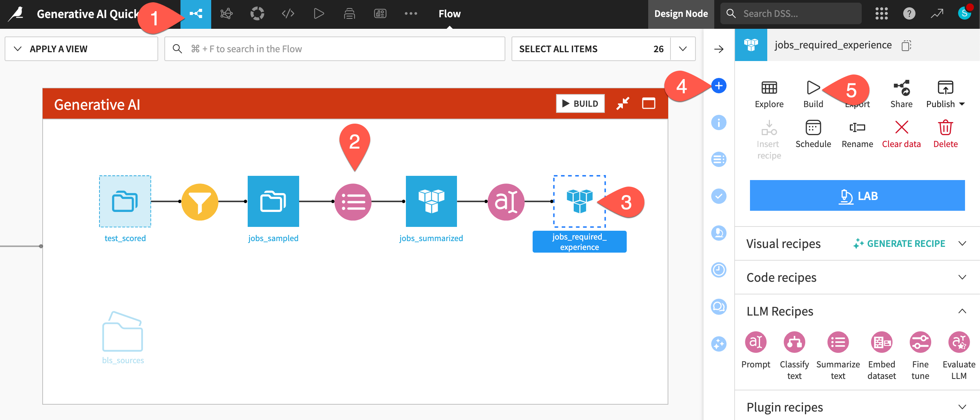The image size is (980, 420).
Task: Select the Prompt LLM recipe icon
Action: [755, 342]
